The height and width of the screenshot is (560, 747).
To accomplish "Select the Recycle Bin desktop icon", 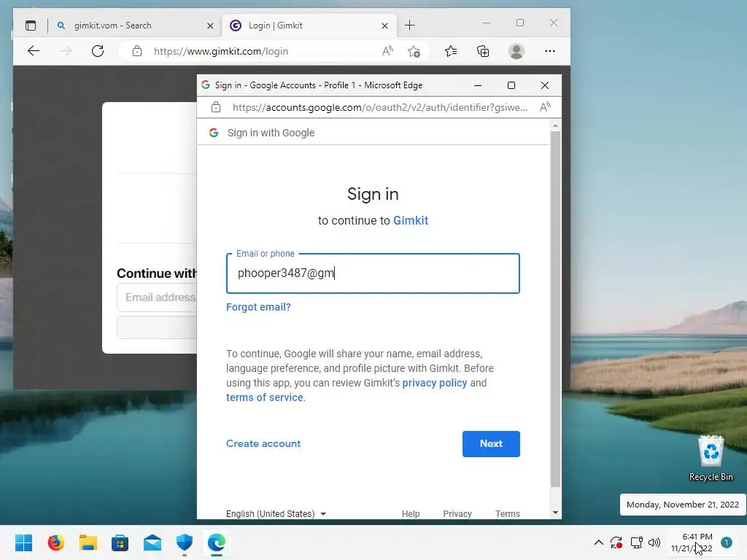I will (711, 459).
